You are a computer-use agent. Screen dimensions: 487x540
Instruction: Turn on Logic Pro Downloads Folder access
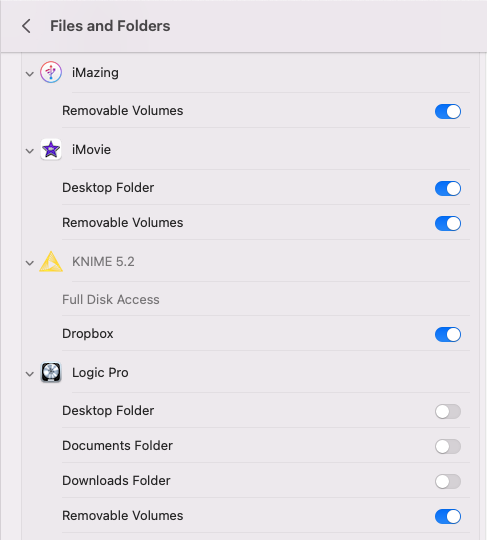[448, 481]
